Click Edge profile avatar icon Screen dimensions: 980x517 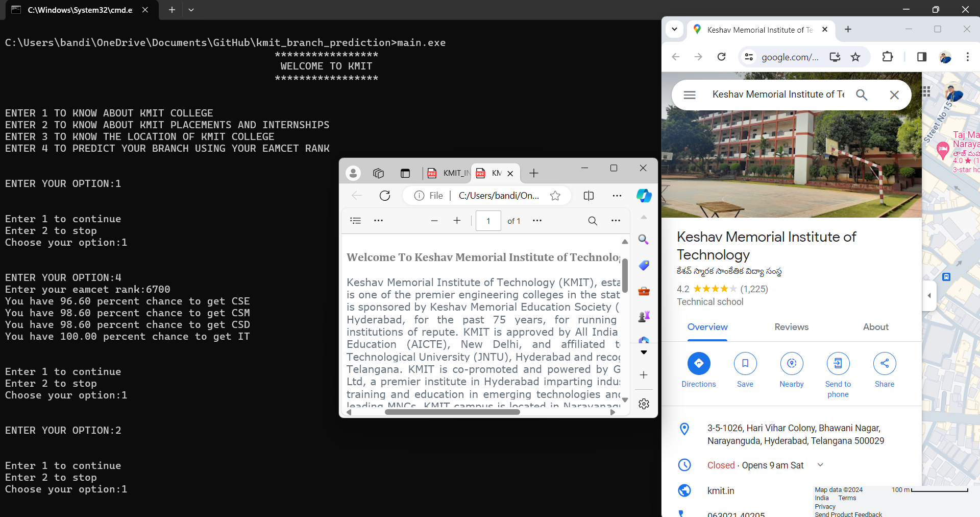click(353, 173)
